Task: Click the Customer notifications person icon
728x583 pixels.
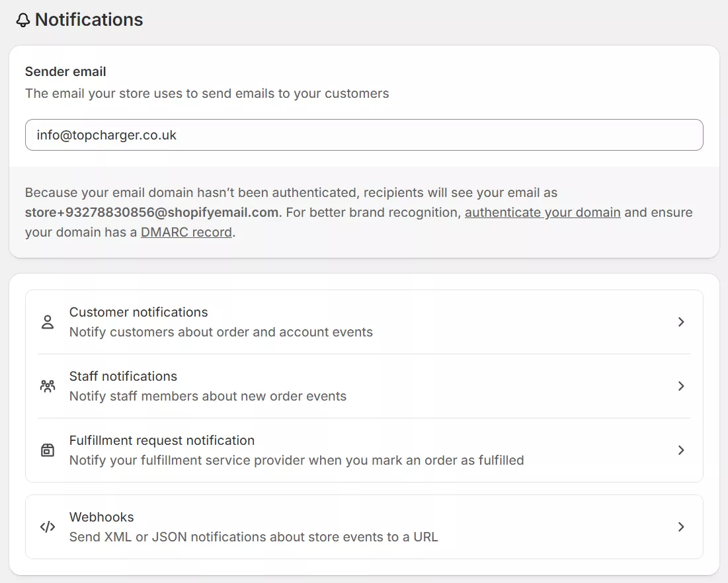Action: tap(48, 323)
